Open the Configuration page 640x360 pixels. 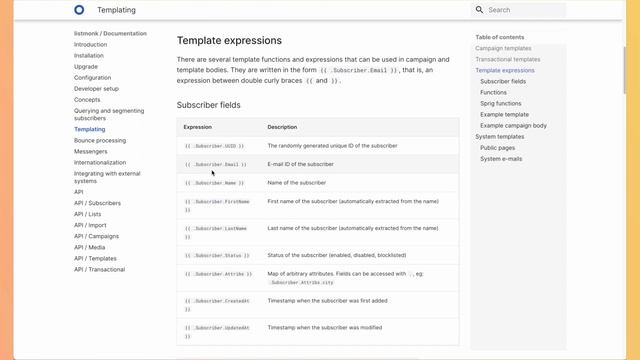[x=93, y=78]
